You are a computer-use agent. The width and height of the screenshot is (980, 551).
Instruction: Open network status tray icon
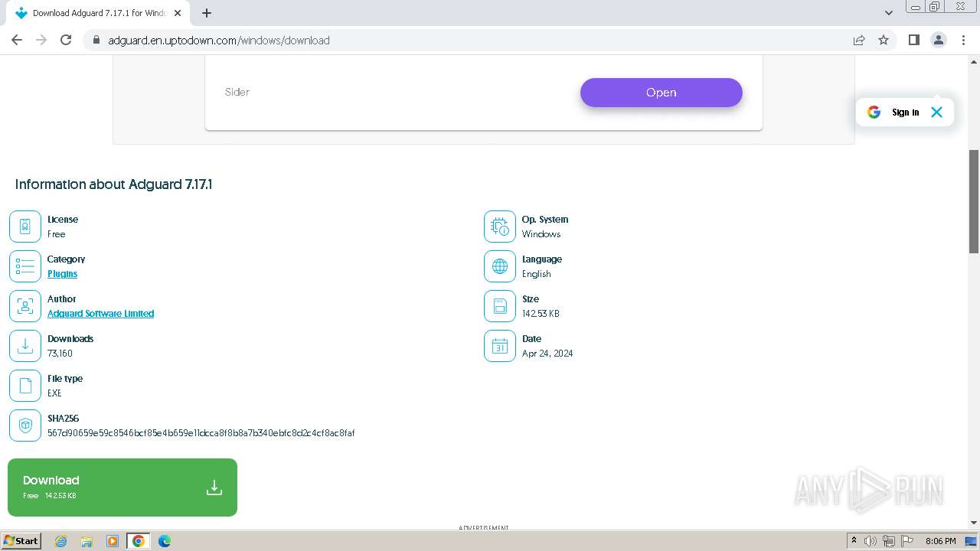pyautogui.click(x=889, y=541)
